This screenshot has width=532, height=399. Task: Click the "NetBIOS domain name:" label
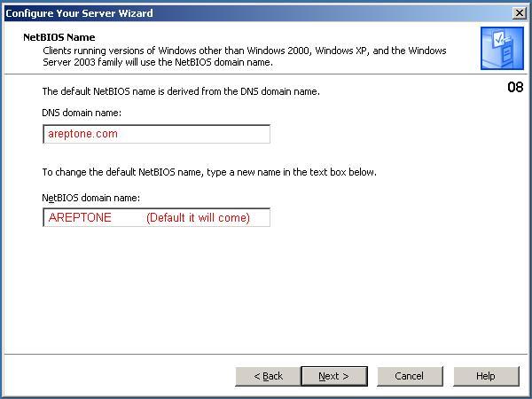click(x=91, y=198)
